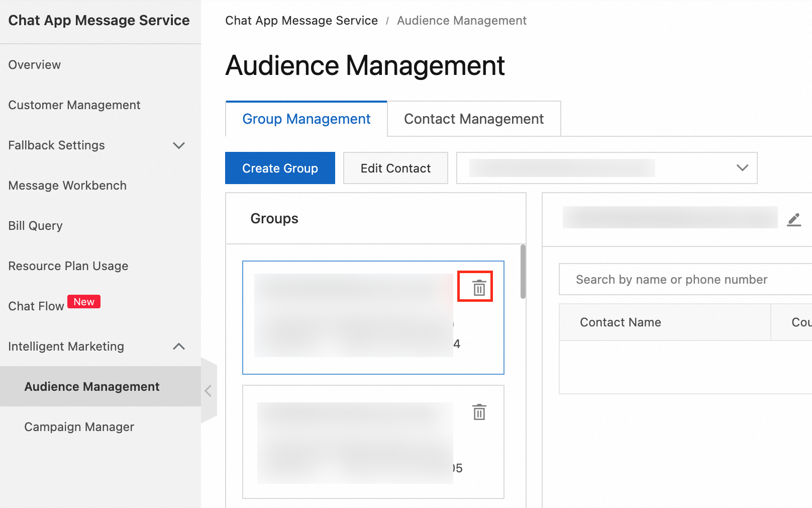The image size is (812, 508).
Task: Delete the second group with trash icon
Action: (479, 412)
